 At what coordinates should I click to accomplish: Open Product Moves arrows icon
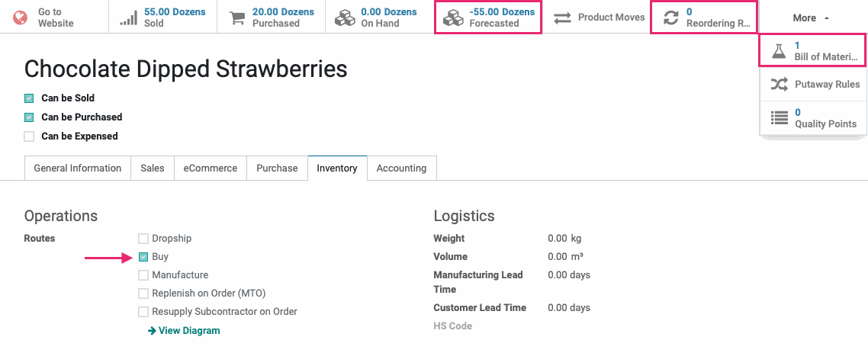click(562, 18)
